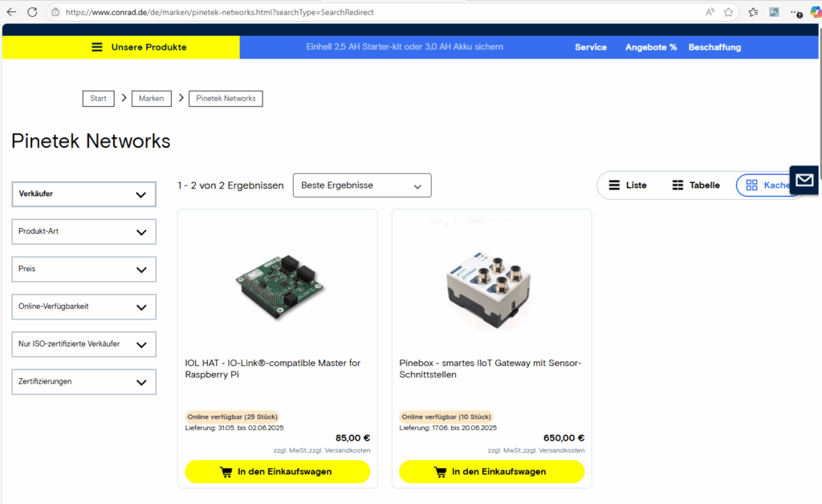Click the Marken breadcrumb link

tap(151, 99)
